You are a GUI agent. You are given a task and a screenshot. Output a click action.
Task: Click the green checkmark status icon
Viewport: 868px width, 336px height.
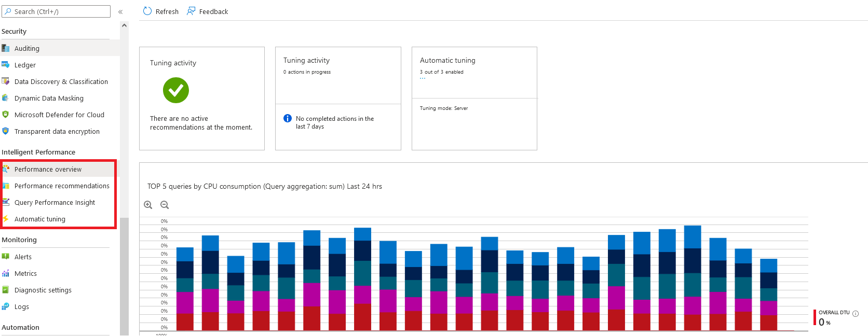point(176,90)
